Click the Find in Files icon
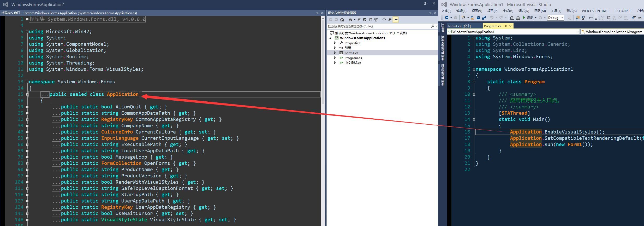The image size is (644, 226). (x=578, y=18)
